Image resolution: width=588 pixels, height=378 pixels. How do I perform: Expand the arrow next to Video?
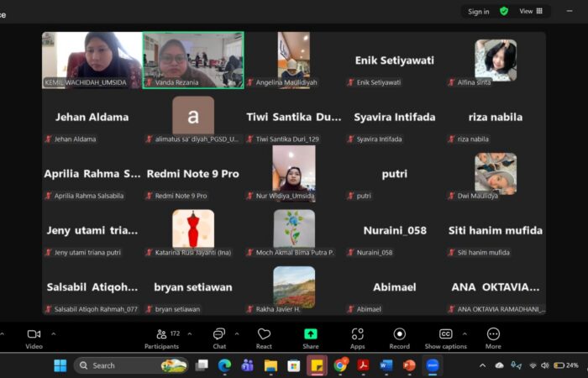[54, 333]
